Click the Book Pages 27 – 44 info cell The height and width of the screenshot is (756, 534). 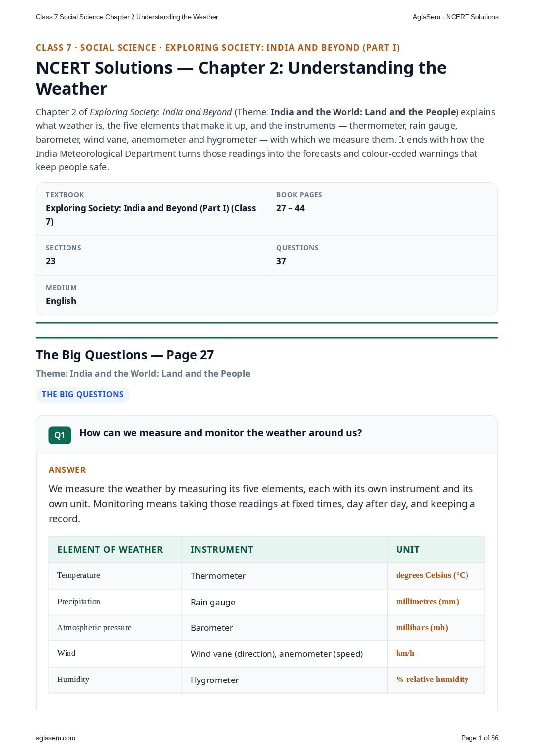pyautogui.click(x=382, y=209)
